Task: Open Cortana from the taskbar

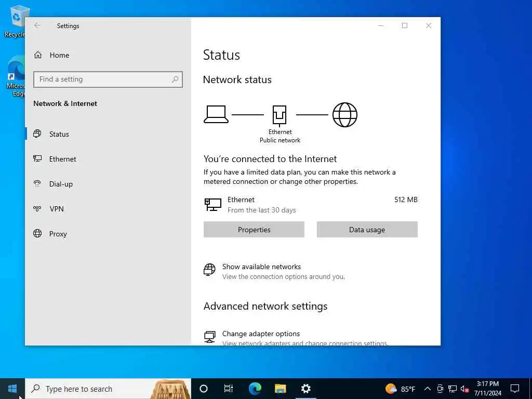Action: 204,389
